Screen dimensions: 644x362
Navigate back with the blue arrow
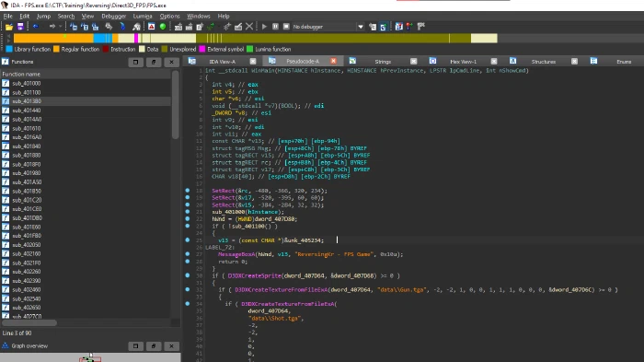tap(36, 27)
